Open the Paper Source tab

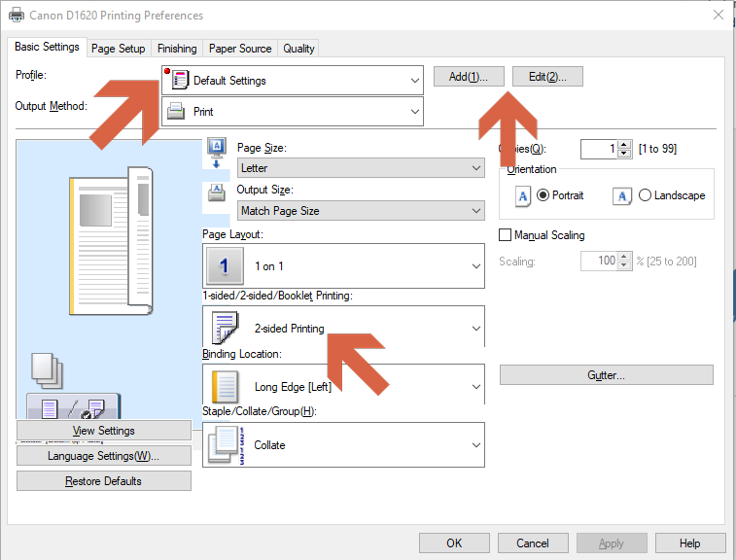240,49
